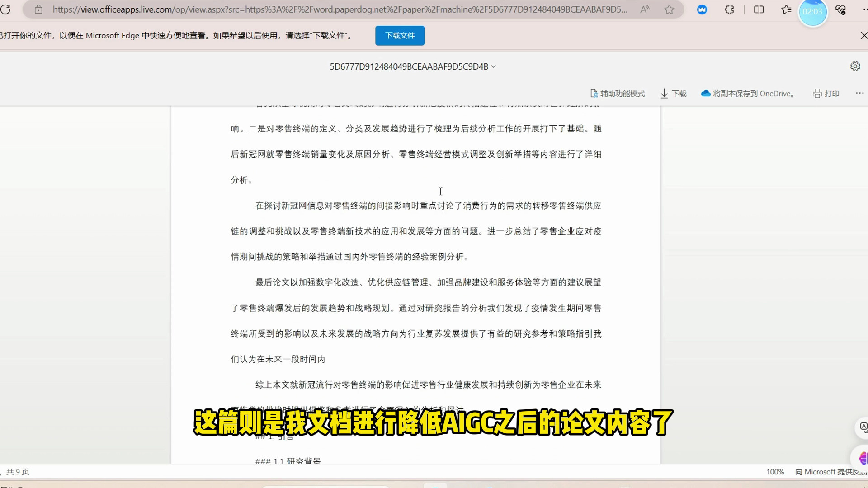Add page to favorites star icon
The image size is (868, 488).
pos(670,9)
